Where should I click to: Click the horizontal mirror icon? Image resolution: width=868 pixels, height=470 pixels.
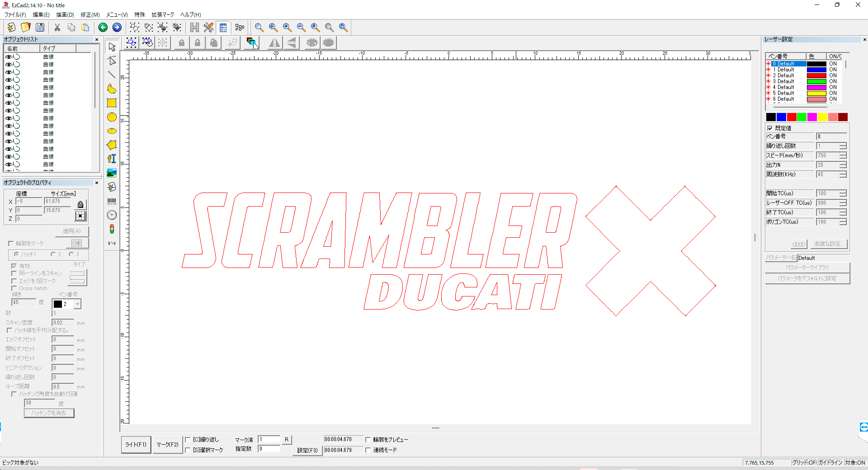pyautogui.click(x=274, y=43)
